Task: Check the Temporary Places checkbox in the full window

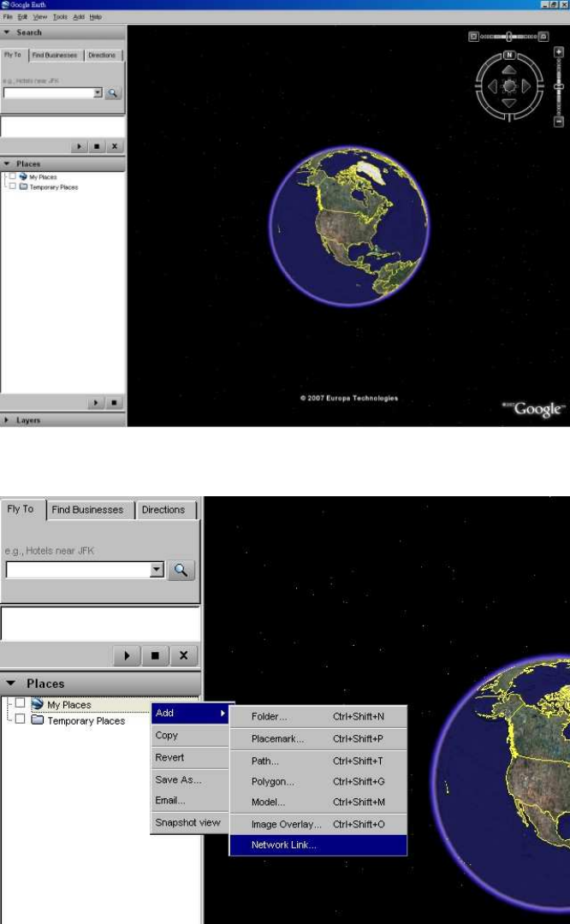Action: click(x=12, y=187)
